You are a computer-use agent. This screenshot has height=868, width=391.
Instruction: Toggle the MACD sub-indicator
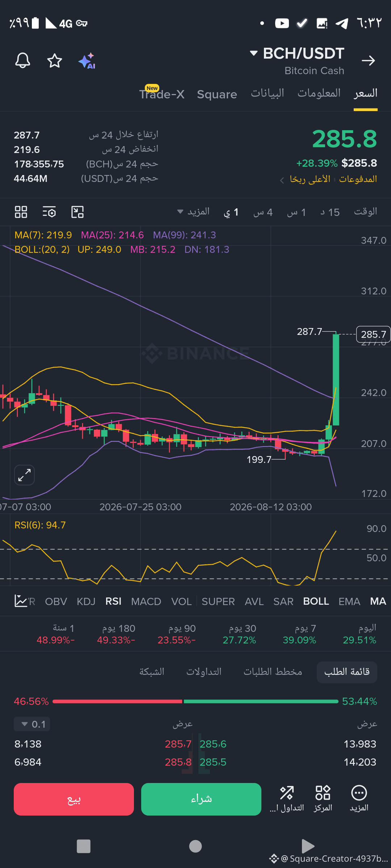click(x=146, y=601)
